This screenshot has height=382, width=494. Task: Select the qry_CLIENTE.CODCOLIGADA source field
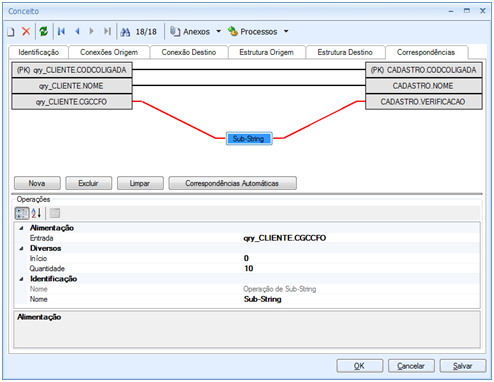click(x=72, y=70)
